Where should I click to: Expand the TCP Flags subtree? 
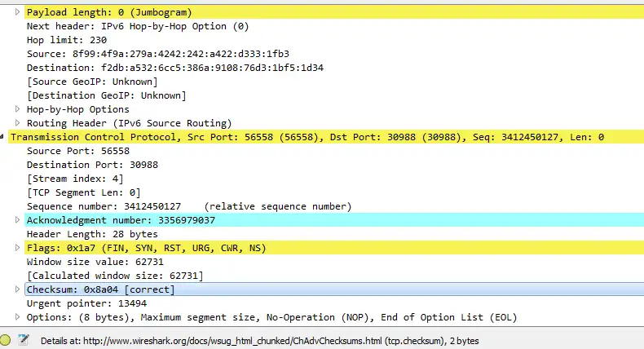click(18, 248)
